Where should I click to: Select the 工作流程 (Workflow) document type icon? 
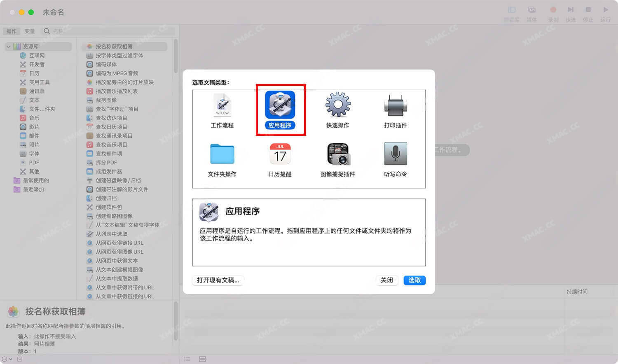click(222, 105)
